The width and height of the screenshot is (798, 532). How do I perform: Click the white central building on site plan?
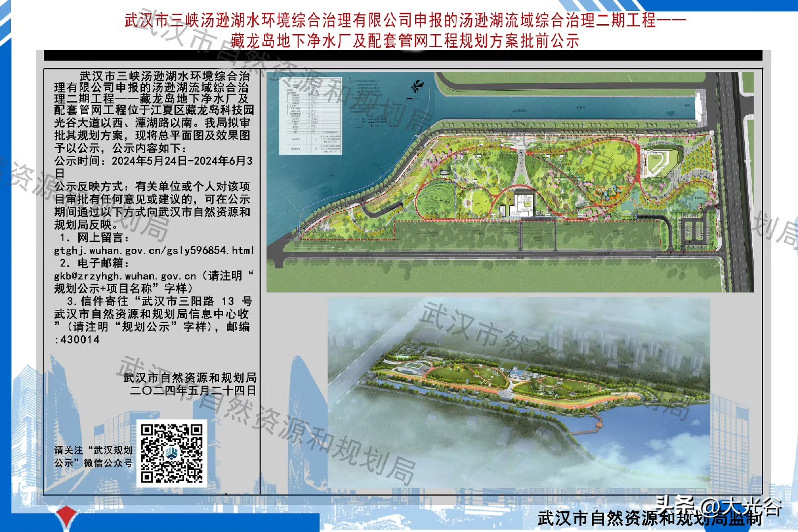[524, 203]
